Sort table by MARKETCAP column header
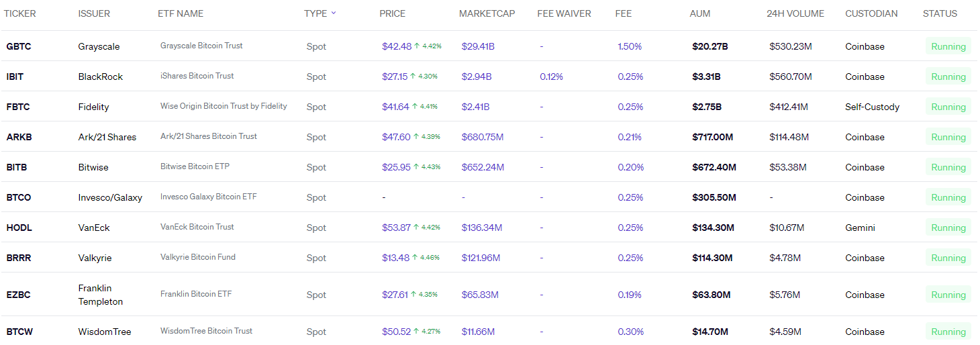The width and height of the screenshot is (980, 345). [487, 13]
